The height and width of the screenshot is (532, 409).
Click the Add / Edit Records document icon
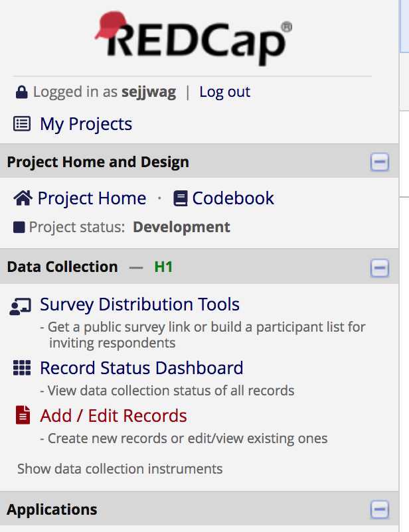(23, 415)
